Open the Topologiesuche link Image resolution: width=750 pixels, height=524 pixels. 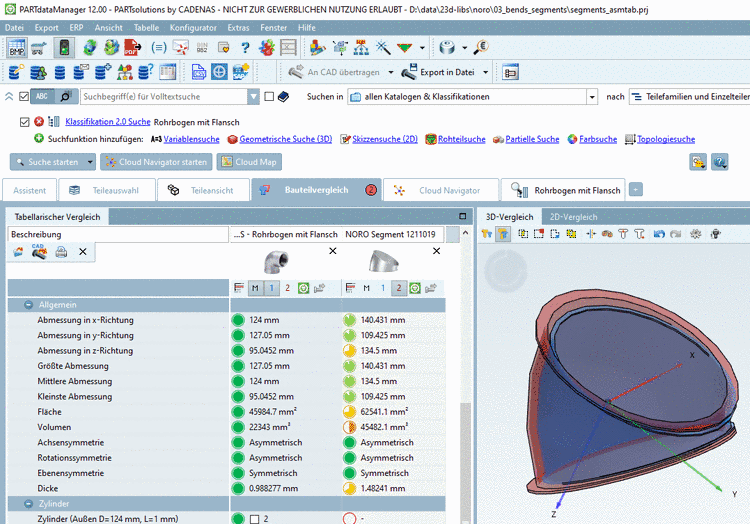[x=666, y=139]
